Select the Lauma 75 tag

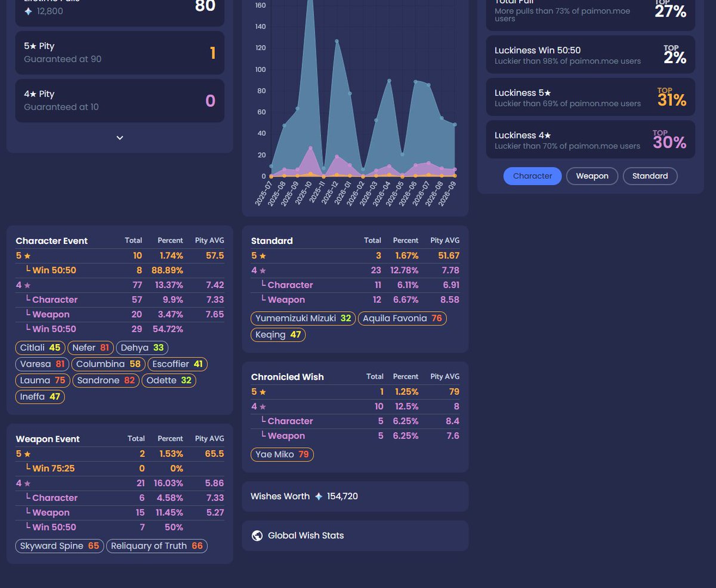point(42,380)
